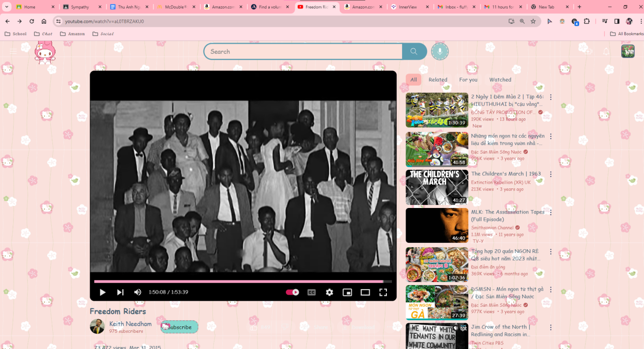644x349 pixels.
Task: Skip to the next video
Action: [x=120, y=292]
